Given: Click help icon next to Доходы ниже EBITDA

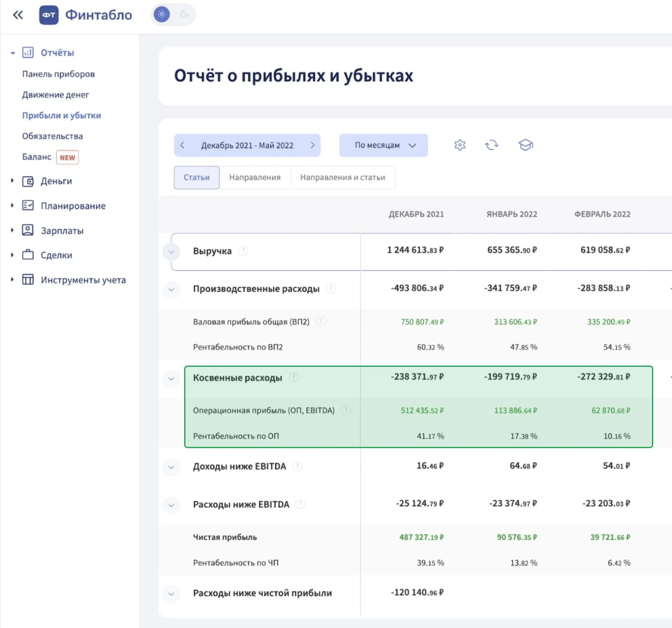Looking at the screenshot, I should [x=297, y=466].
